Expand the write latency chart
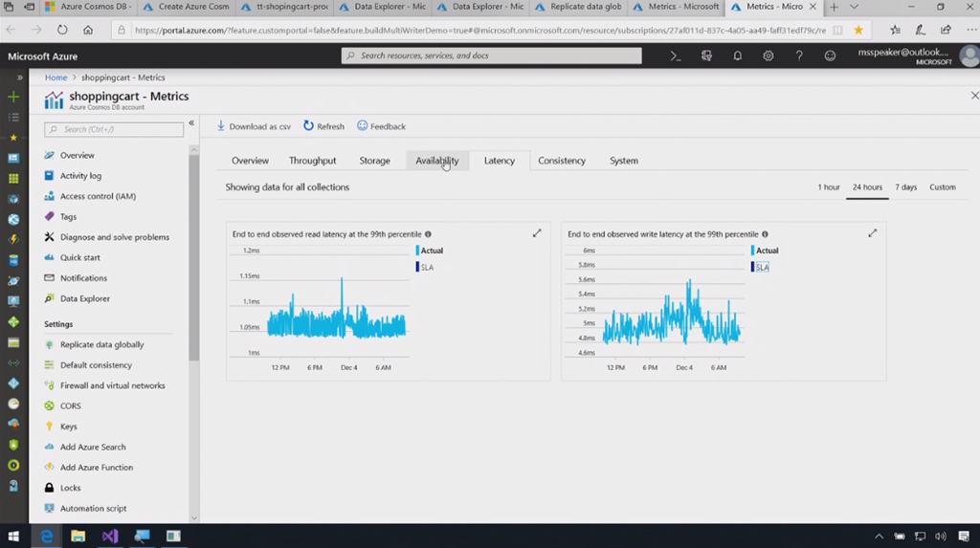 click(x=872, y=233)
